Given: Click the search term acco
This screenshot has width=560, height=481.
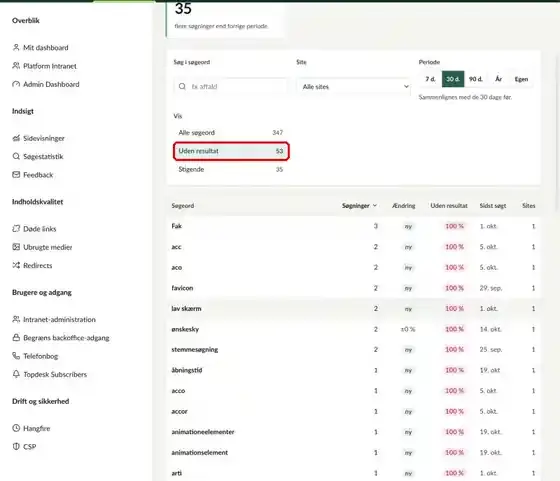Looking at the screenshot, I should 178,391.
